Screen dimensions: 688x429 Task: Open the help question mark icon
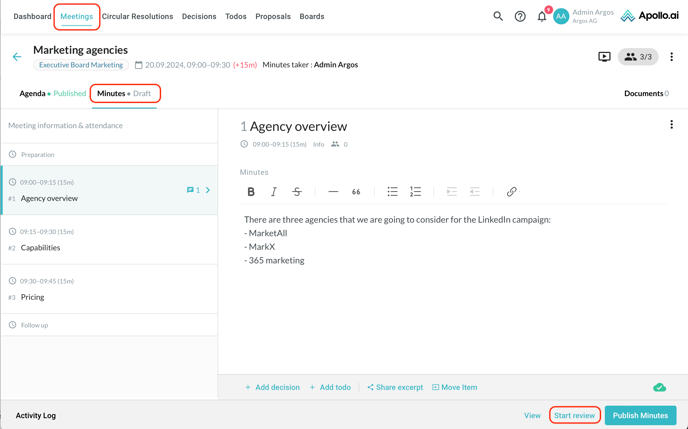point(520,16)
